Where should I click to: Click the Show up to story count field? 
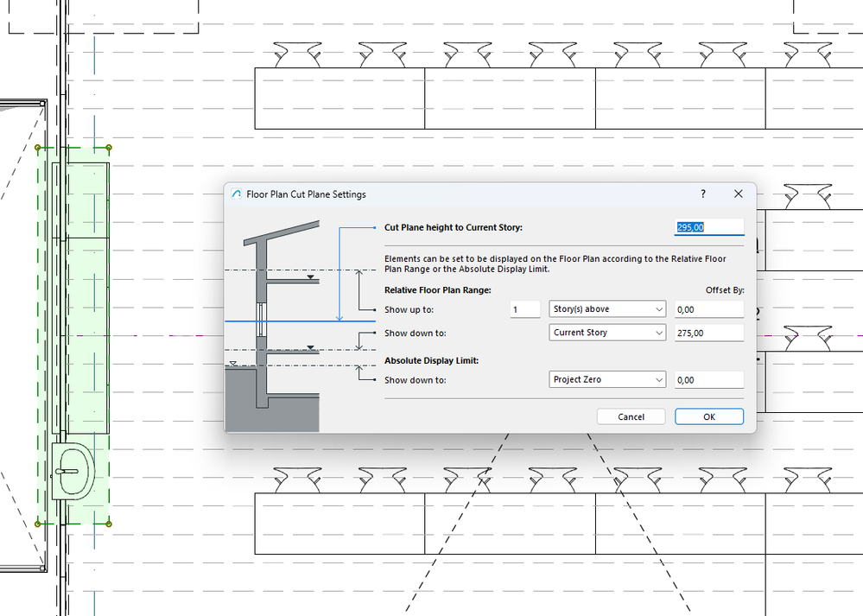(x=525, y=309)
